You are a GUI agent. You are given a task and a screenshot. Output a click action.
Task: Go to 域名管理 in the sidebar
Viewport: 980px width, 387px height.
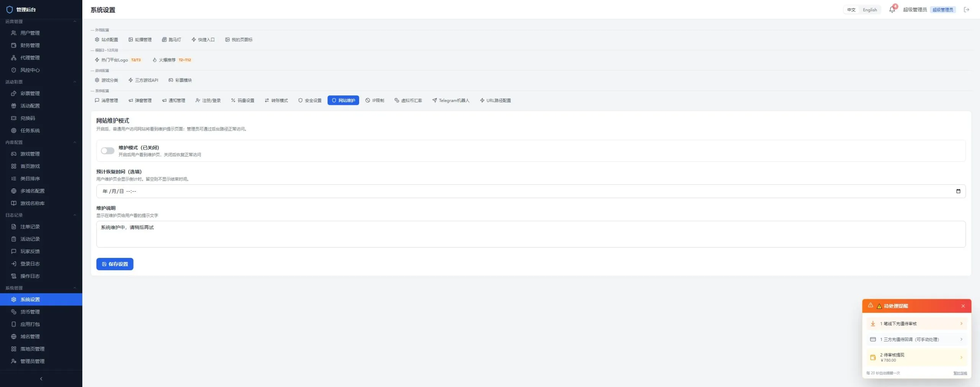click(x=41, y=336)
